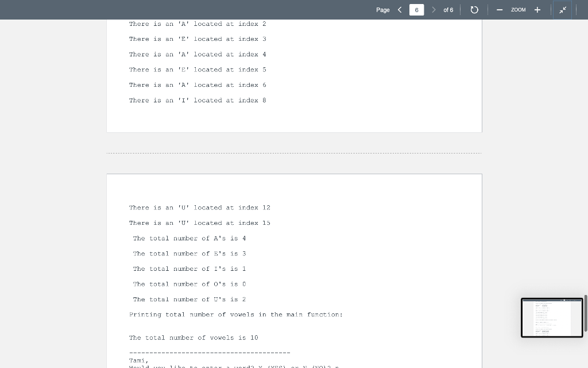The height and width of the screenshot is (368, 588).
Task: Exit full screen with the collapse icon
Action: point(563,10)
